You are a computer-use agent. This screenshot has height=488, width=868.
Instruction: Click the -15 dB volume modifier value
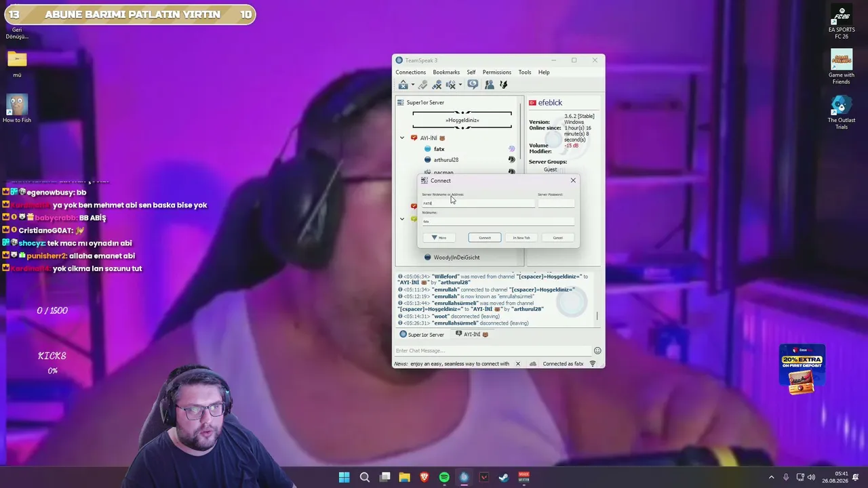(571, 146)
